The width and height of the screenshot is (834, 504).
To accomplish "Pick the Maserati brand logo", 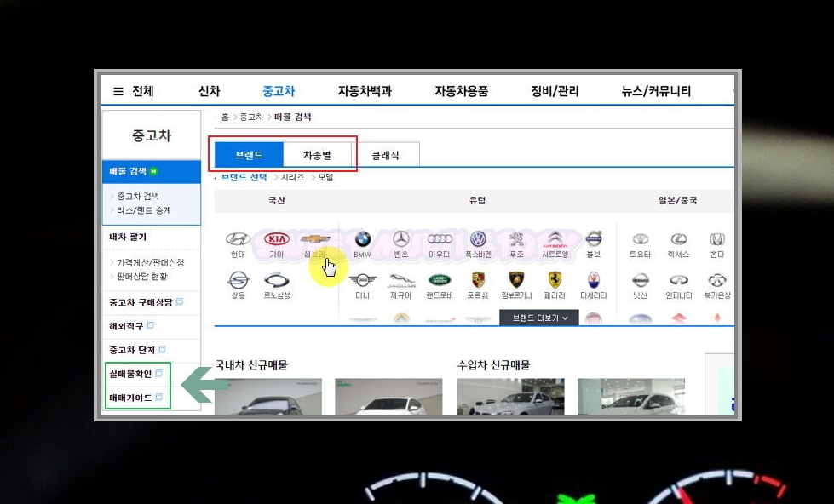I will [x=594, y=280].
